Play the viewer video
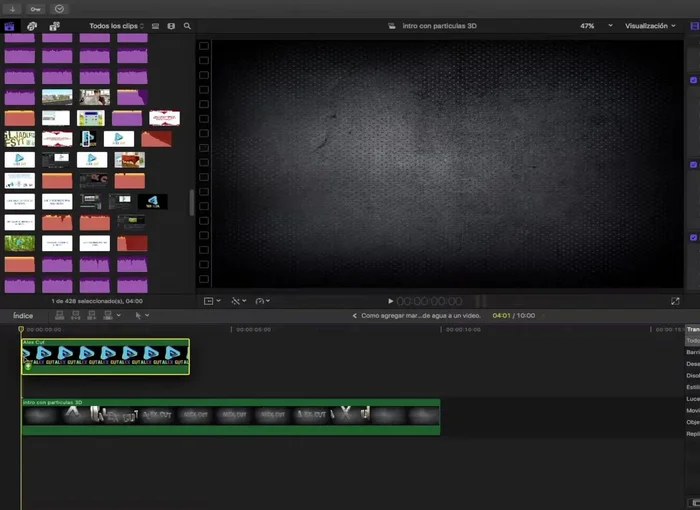Screen dimensions: 700x510 click(x=391, y=301)
